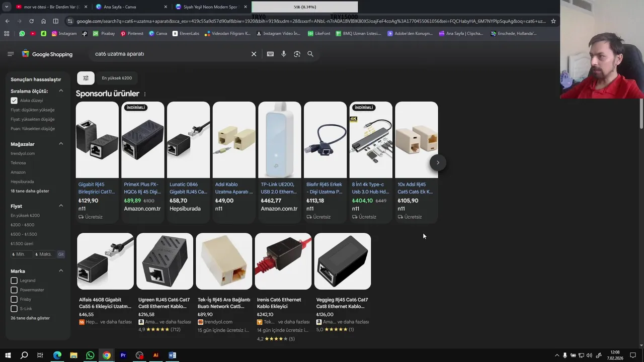Go back in Chrome navigation
644x362 pixels.
[7, 21]
